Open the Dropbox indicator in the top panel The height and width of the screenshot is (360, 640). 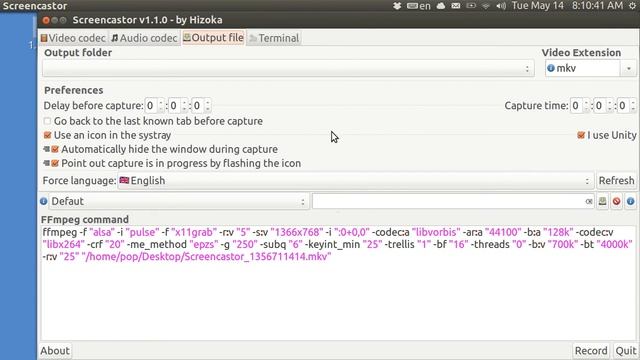[x=397, y=6]
